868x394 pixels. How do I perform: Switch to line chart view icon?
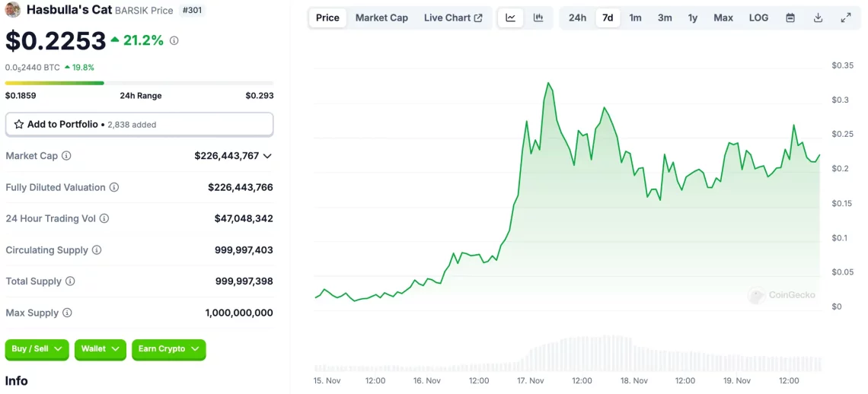tap(510, 17)
